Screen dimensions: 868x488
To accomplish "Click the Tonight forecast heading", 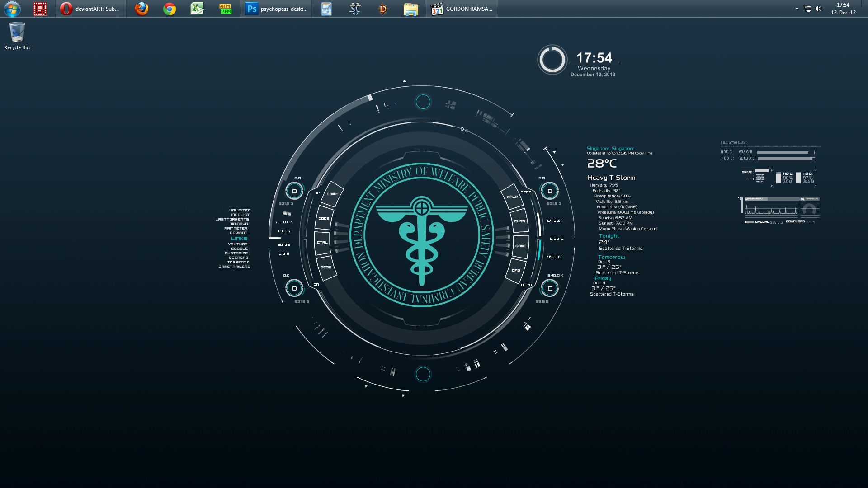I will click(x=609, y=236).
